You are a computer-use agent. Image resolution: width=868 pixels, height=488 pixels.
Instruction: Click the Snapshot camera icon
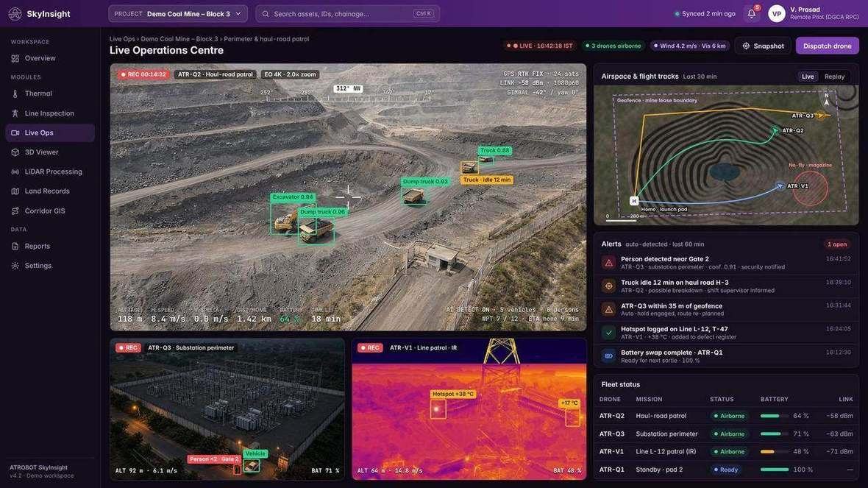[746, 46]
